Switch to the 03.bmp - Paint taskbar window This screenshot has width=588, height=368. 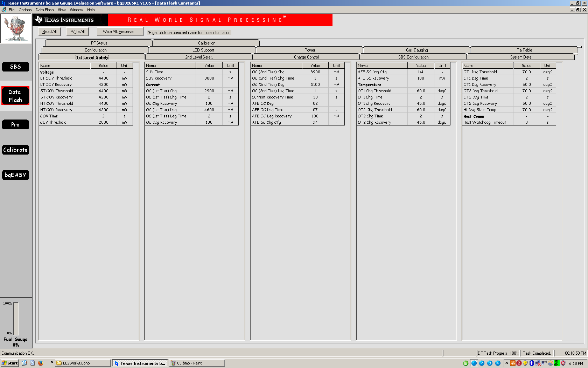[197, 363]
